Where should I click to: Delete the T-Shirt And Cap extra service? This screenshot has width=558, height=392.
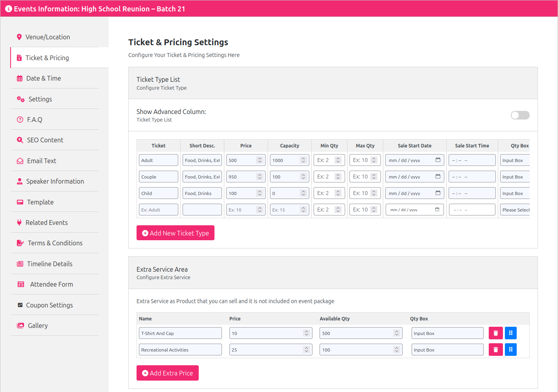coord(495,333)
